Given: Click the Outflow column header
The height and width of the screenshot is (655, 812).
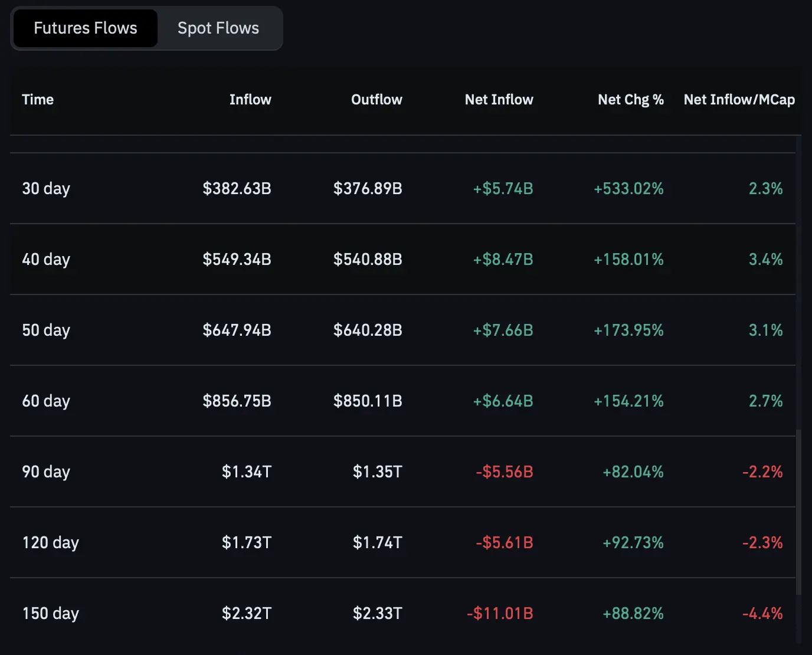Looking at the screenshot, I should tap(376, 99).
